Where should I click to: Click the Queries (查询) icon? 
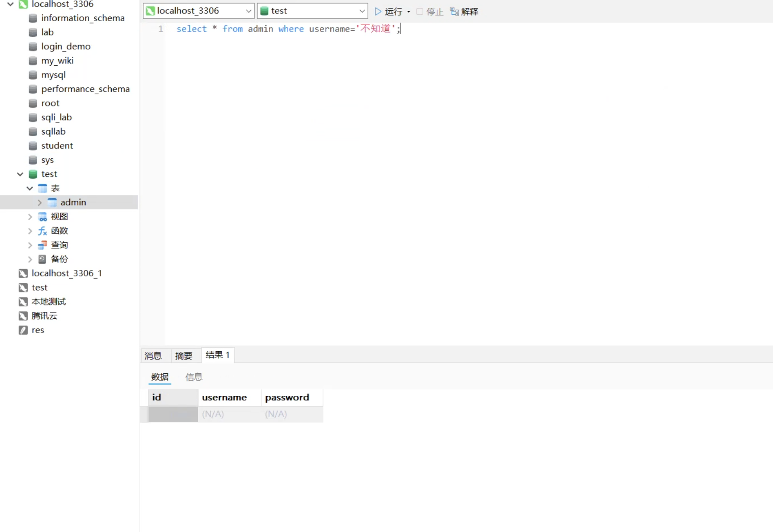42,245
